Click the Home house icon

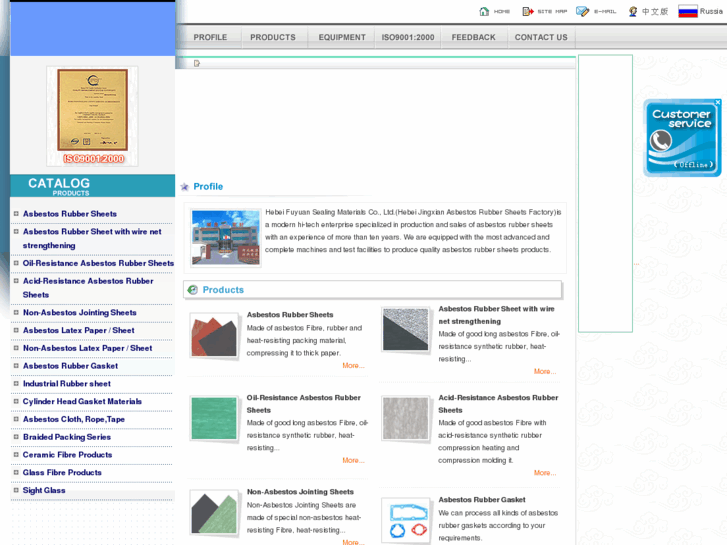pos(484,11)
